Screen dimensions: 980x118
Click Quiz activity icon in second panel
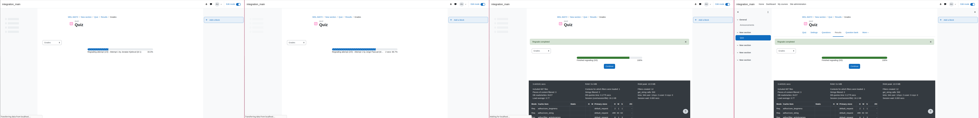point(316,23)
